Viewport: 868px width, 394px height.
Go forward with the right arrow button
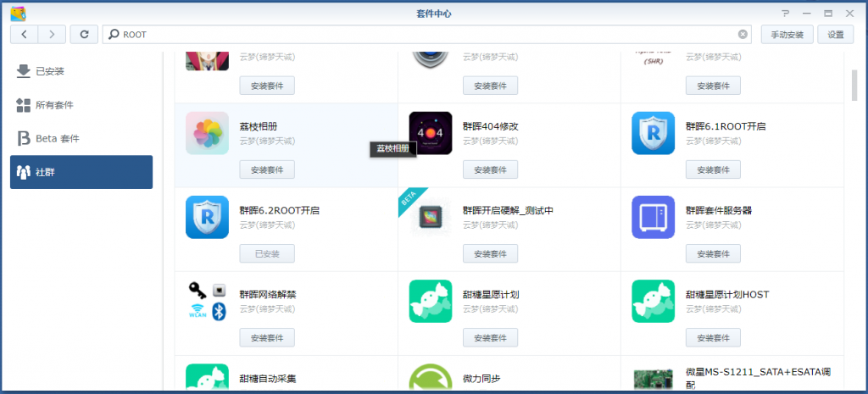pyautogui.click(x=52, y=34)
